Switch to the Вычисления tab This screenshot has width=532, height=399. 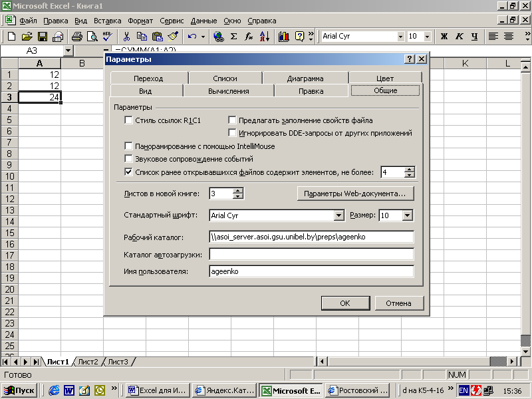point(228,91)
